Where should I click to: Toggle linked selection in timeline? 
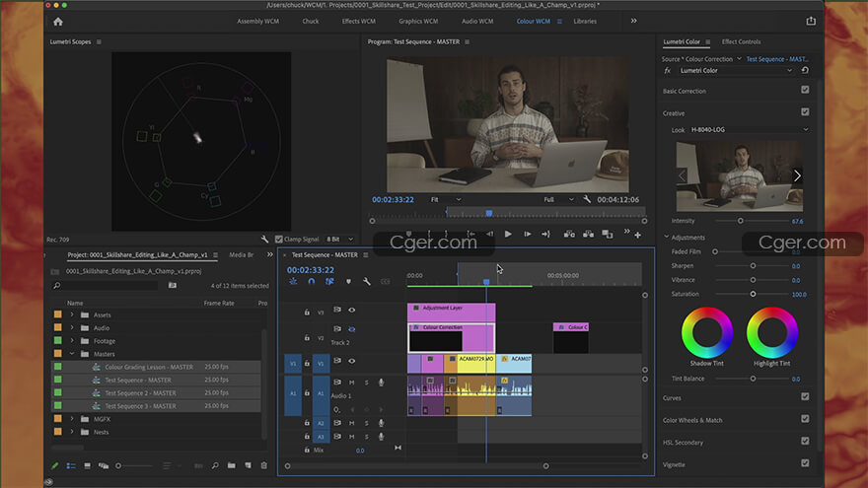click(329, 282)
